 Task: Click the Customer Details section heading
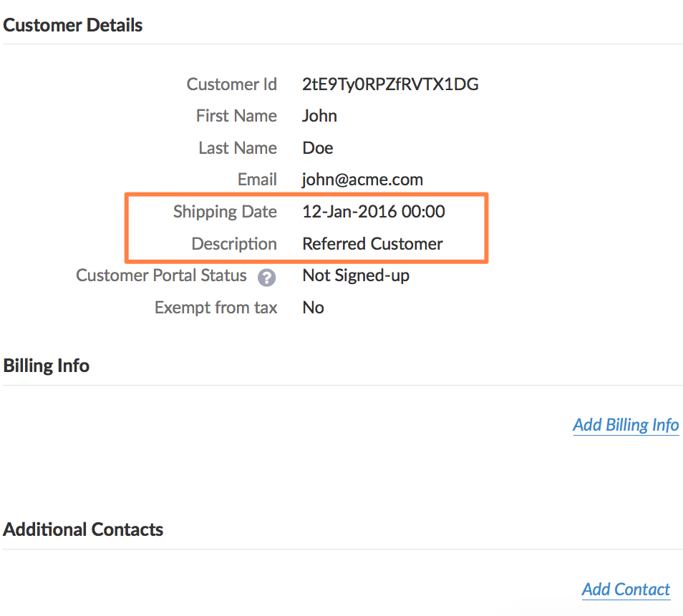point(73,26)
